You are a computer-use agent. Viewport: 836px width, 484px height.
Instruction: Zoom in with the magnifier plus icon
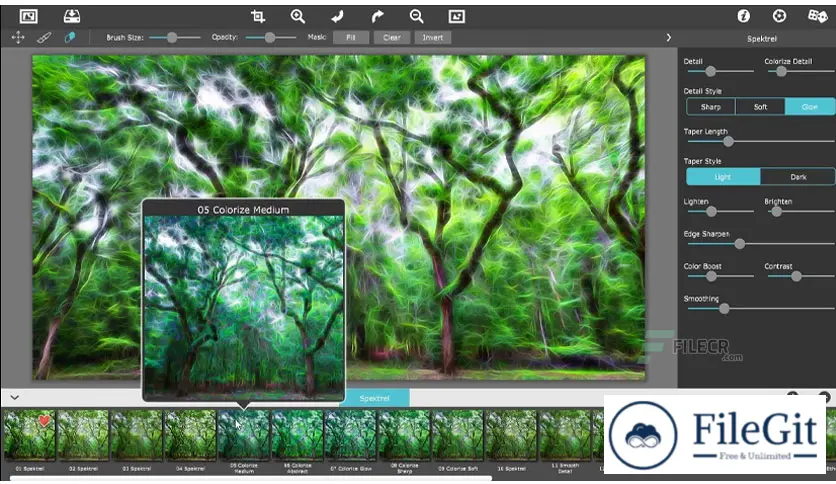(x=298, y=17)
